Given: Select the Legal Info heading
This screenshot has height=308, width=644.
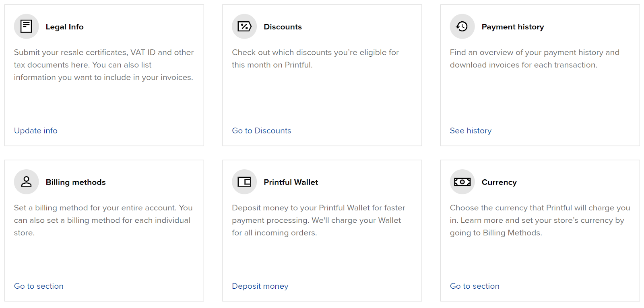Looking at the screenshot, I should [x=64, y=27].
